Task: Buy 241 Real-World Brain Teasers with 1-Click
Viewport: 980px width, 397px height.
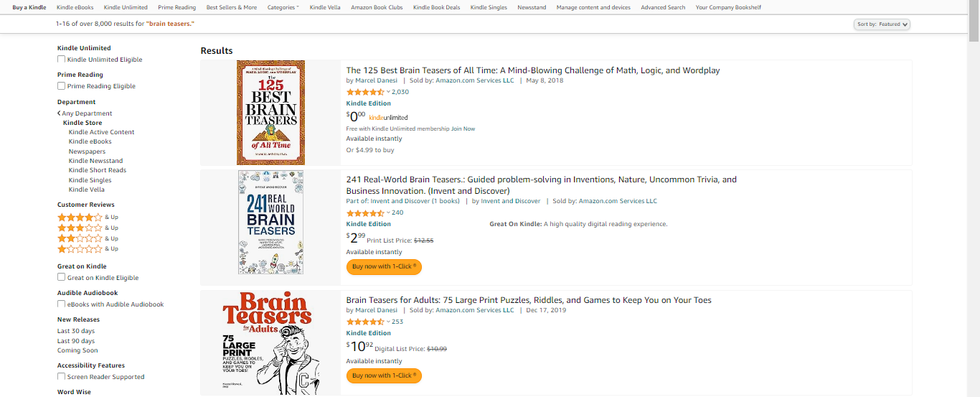Action: coord(384,266)
